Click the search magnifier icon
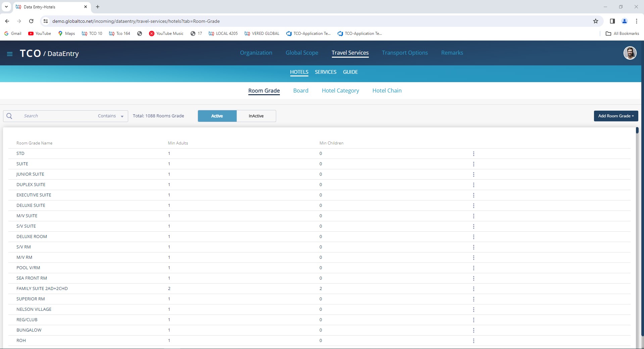The height and width of the screenshot is (349, 644). [x=9, y=116]
